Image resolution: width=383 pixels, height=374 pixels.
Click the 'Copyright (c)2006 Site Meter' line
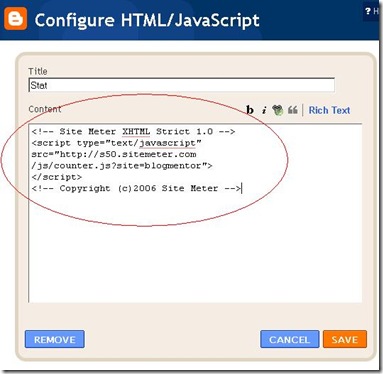click(136, 188)
